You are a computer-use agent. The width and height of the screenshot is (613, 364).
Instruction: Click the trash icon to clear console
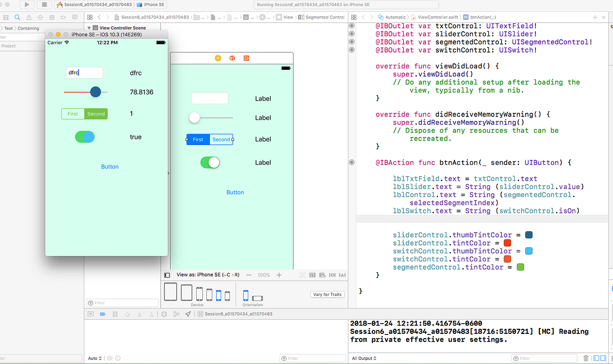[x=586, y=358]
